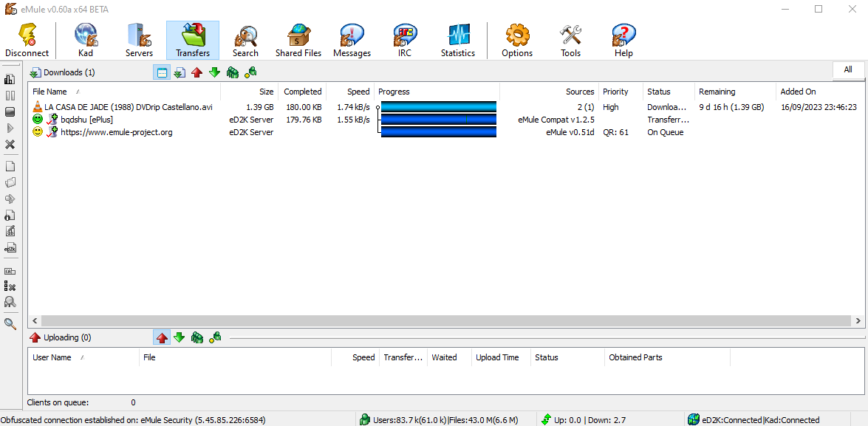Click the Cancel download X sidebar icon
This screenshot has width=868, height=426.
[x=10, y=145]
